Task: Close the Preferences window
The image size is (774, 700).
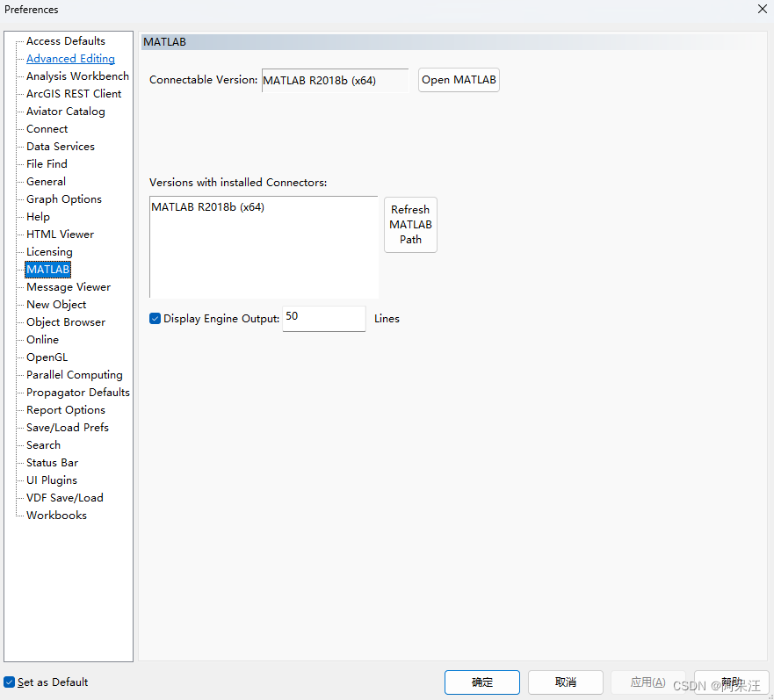Action: click(763, 9)
